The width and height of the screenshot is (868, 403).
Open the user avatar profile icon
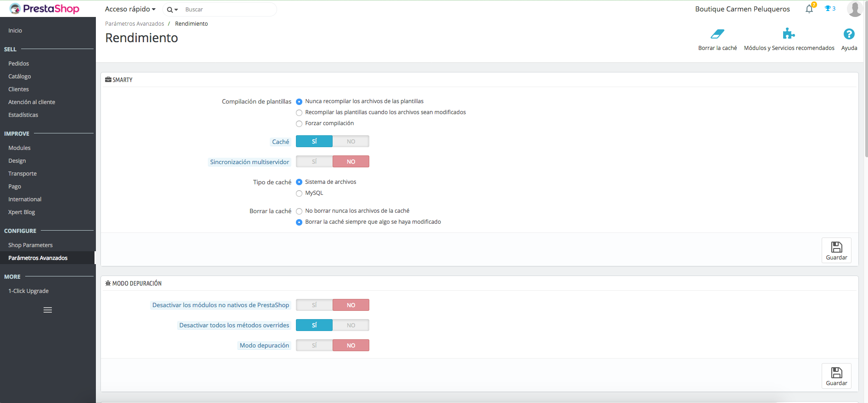point(855,9)
